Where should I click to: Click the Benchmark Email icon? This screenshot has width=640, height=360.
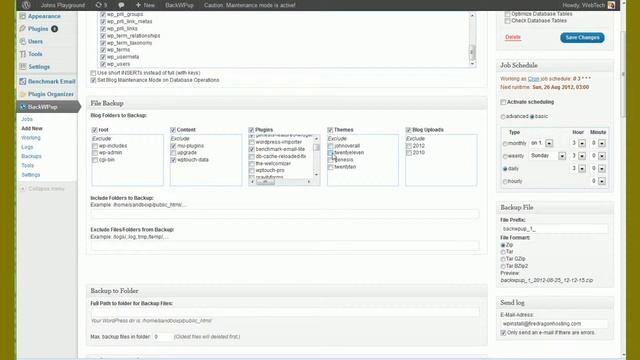[23, 81]
